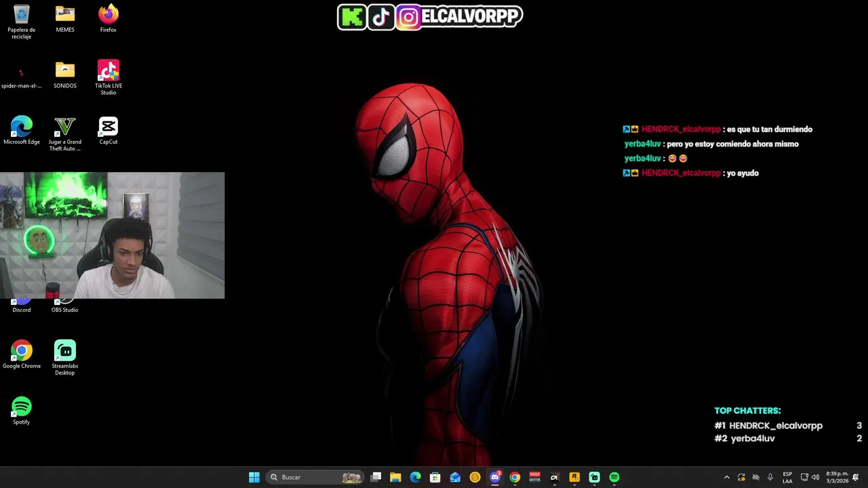Viewport: 868px width, 488px height.
Task: Open Microsoft Store from the taskbar
Action: [435, 477]
